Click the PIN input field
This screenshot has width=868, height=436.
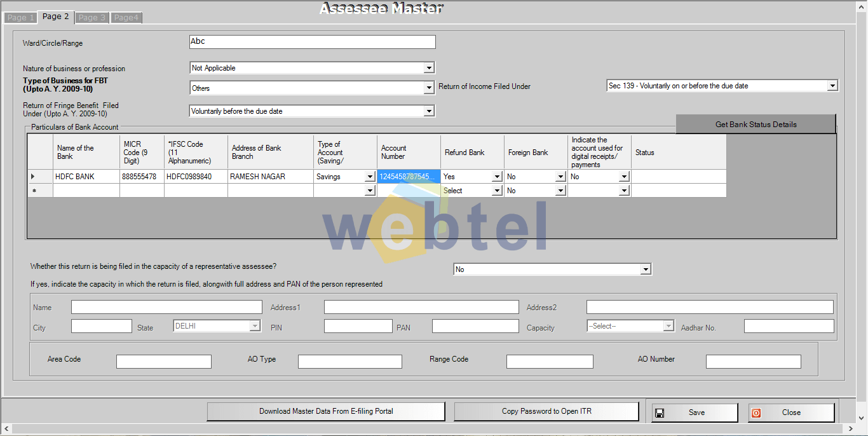(x=358, y=326)
